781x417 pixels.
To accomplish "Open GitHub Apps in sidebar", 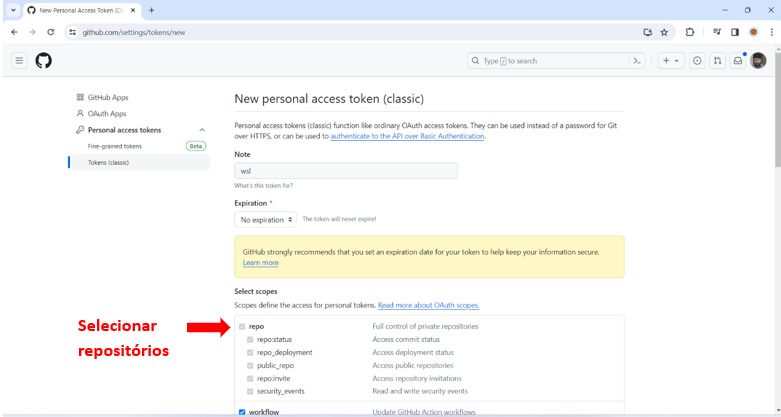I will pyautogui.click(x=103, y=97).
